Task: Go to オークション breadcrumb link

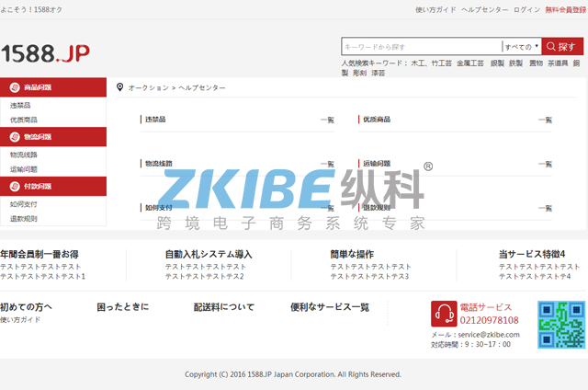Action: pyautogui.click(x=149, y=87)
